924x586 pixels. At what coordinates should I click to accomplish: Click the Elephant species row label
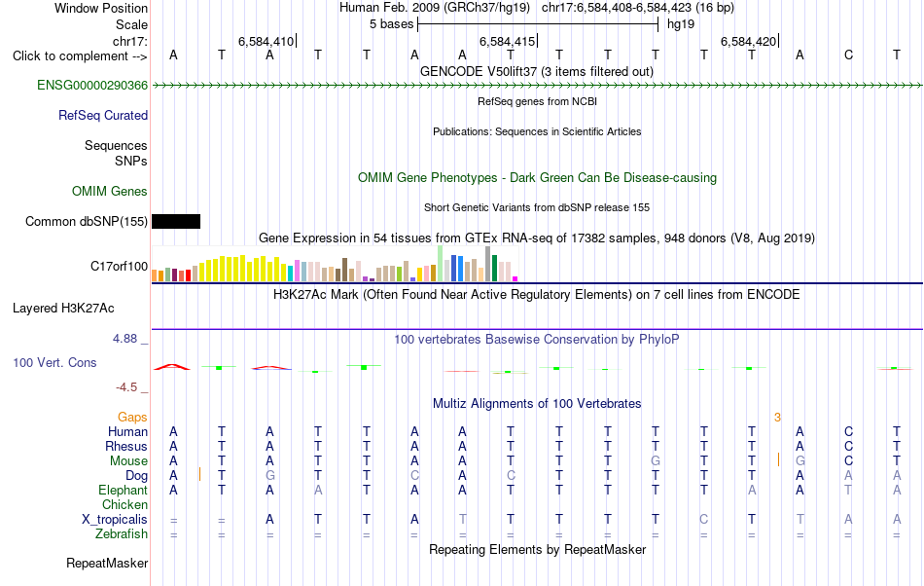124,491
